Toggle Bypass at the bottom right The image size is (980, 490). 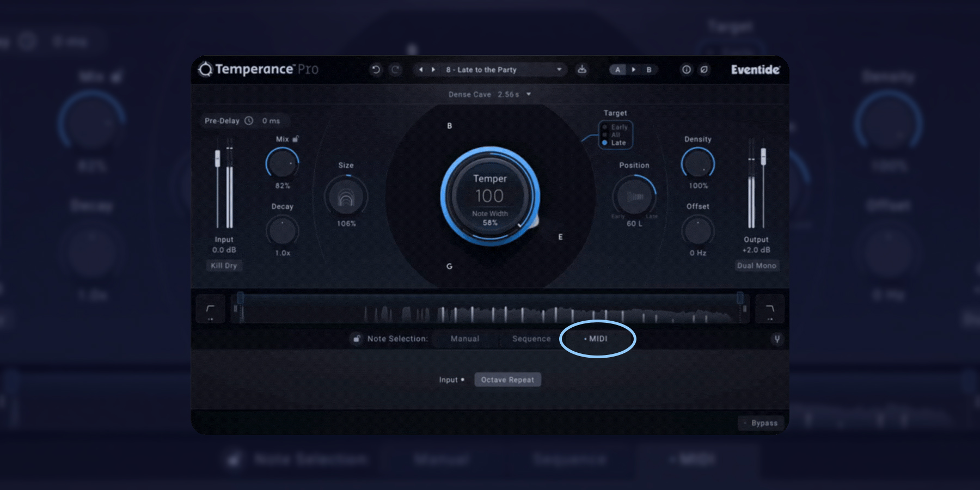coord(762,422)
